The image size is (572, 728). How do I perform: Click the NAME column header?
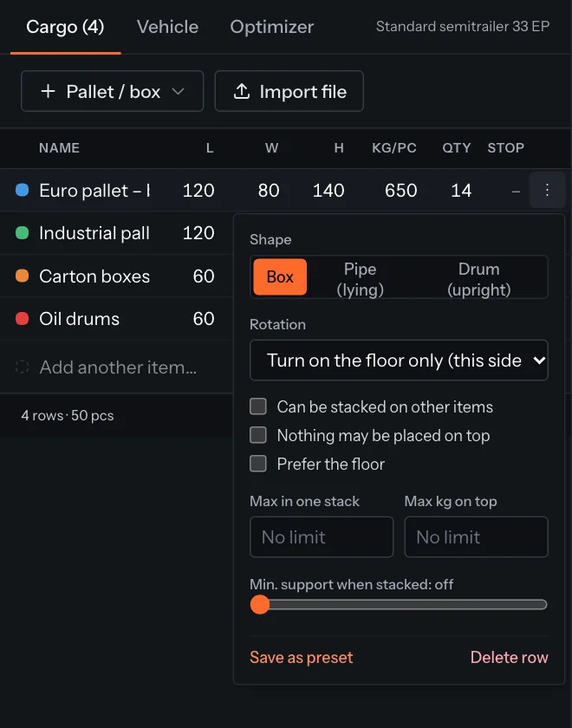[x=59, y=148]
